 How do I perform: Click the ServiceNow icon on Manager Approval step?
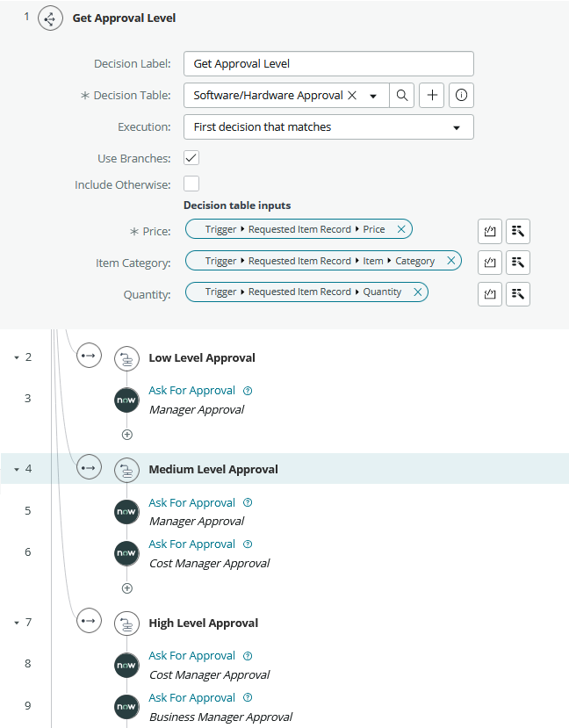click(x=126, y=400)
